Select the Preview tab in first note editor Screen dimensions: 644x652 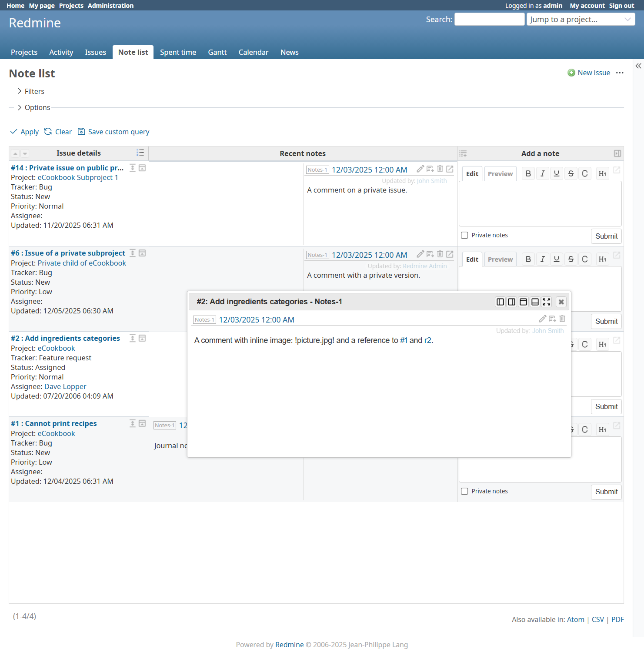coord(500,173)
